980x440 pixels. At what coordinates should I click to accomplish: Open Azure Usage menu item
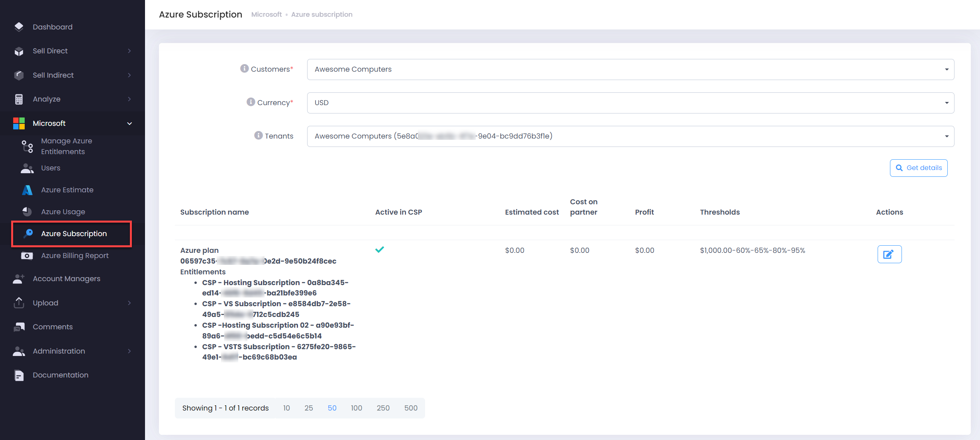click(x=63, y=212)
